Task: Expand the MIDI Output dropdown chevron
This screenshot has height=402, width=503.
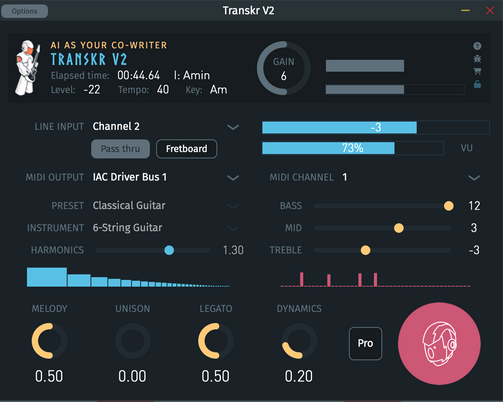Action: [x=233, y=178]
